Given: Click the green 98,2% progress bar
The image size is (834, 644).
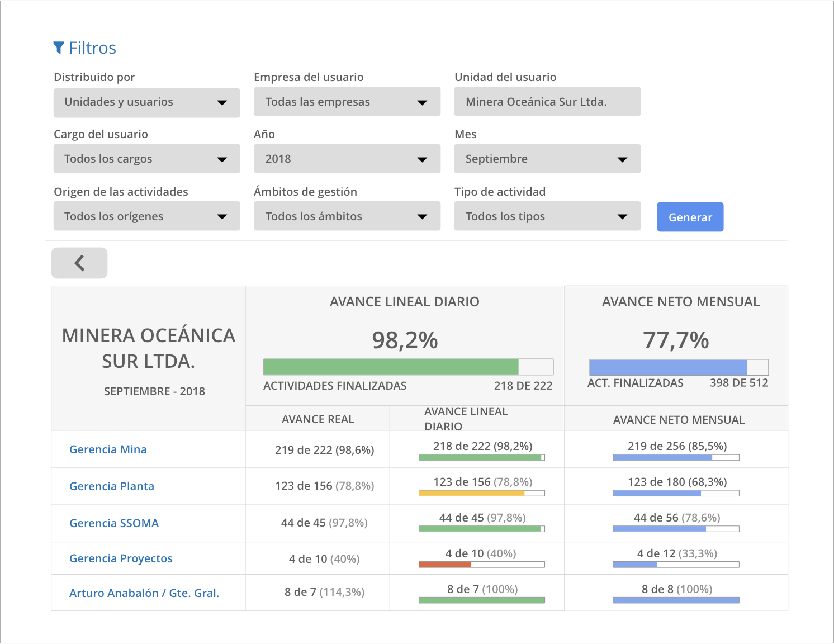Looking at the screenshot, I should click(x=408, y=367).
